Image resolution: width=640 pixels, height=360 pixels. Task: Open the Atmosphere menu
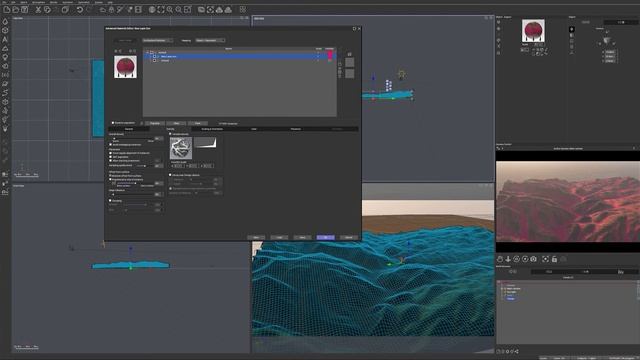click(x=38, y=2)
